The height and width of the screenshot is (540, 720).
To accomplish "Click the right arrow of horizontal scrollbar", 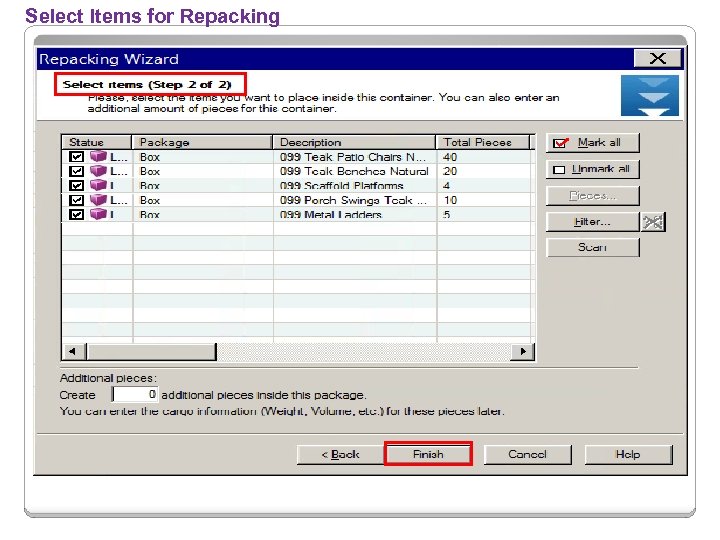I will pyautogui.click(x=523, y=352).
